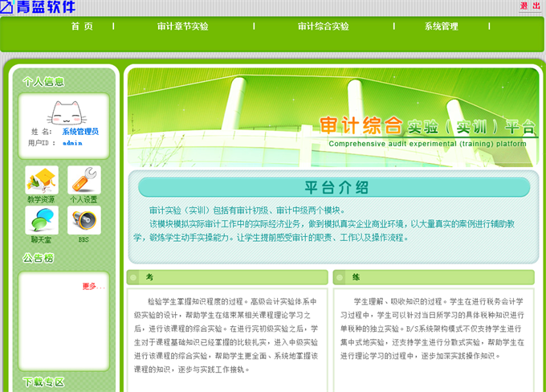The image size is (546, 392).
Task: Click the admin user ID
Action: click(x=72, y=142)
